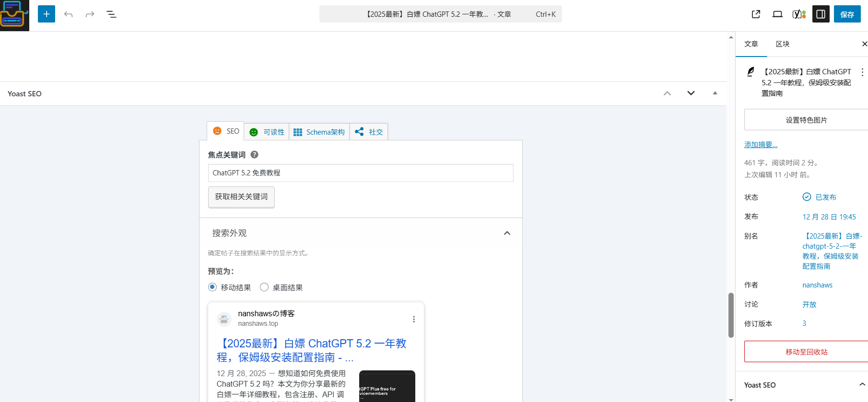Open the Schema架构 tab
Screen dimensions: 868x402
pos(319,132)
